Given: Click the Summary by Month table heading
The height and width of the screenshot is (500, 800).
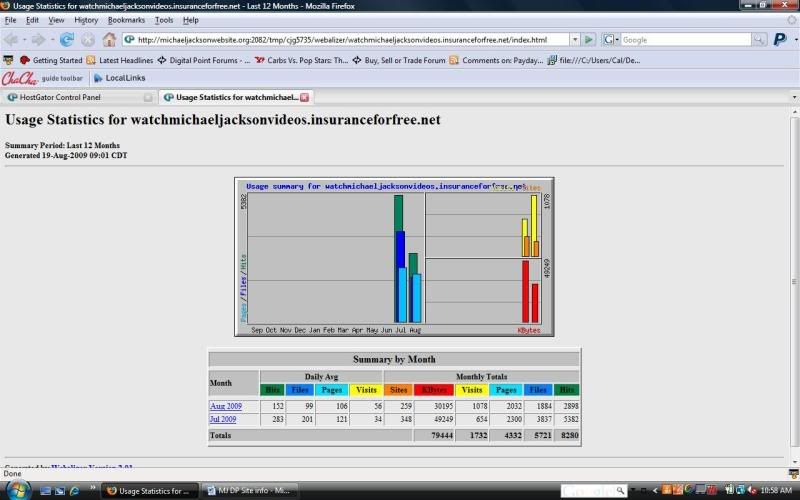Looking at the screenshot, I should point(394,359).
